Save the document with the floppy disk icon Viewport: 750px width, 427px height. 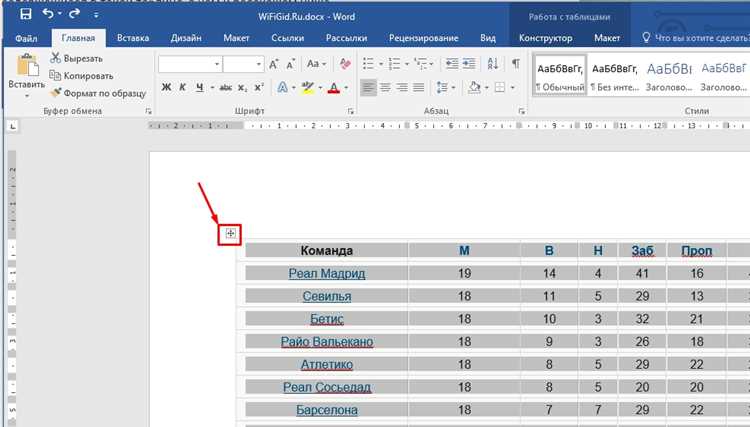tap(26, 14)
